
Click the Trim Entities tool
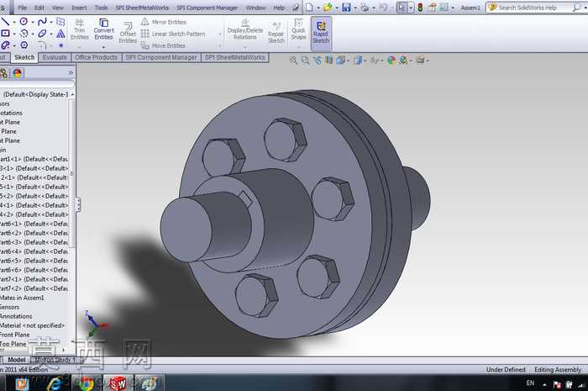[x=80, y=29]
